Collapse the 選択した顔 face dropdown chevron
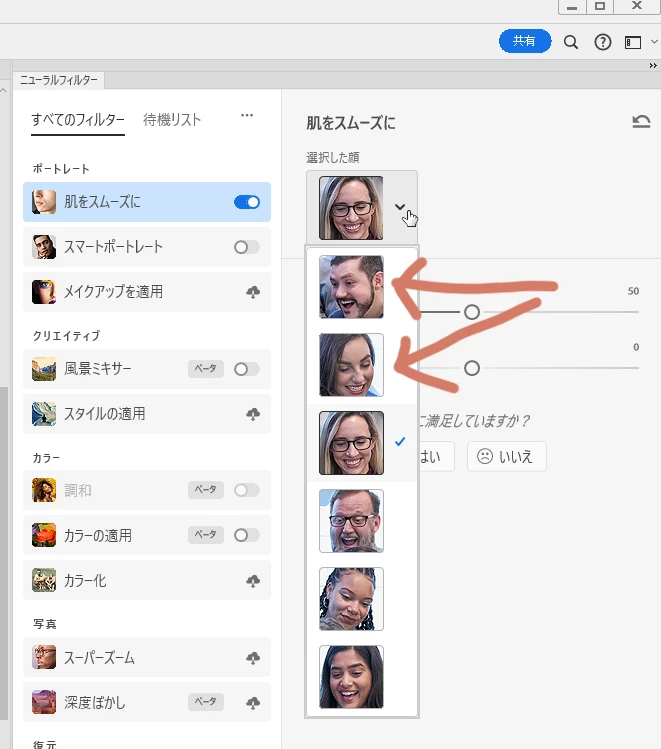The height and width of the screenshot is (749, 661). tap(400, 207)
